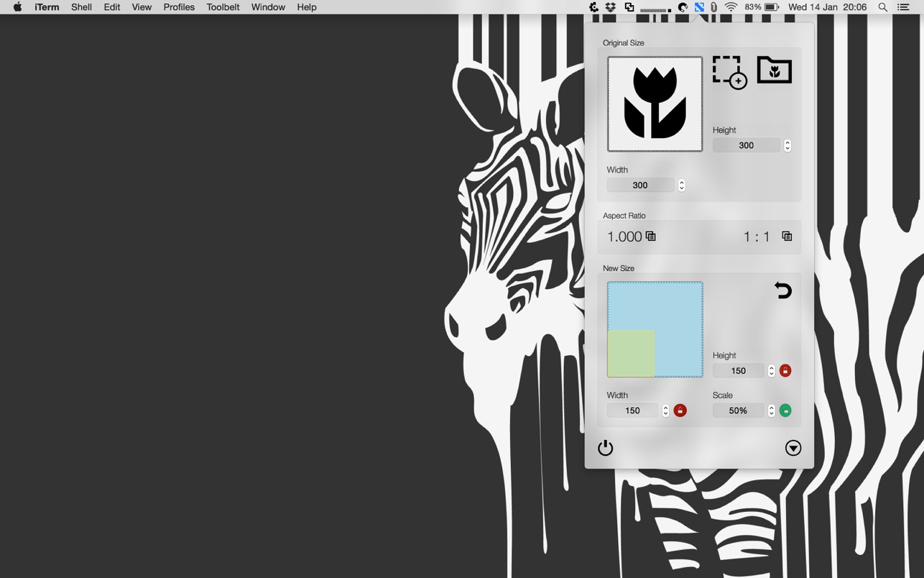
Task: Open Dropbox from the menu bar
Action: (611, 7)
